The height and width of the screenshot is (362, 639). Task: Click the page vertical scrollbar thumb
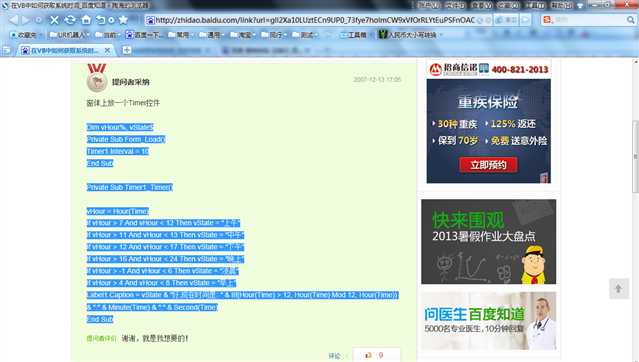pyautogui.click(x=635, y=157)
